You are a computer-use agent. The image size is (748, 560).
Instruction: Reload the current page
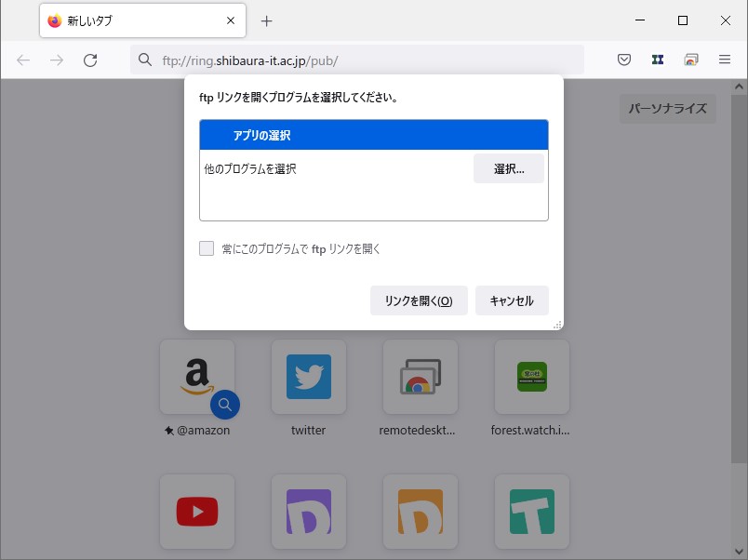point(90,59)
